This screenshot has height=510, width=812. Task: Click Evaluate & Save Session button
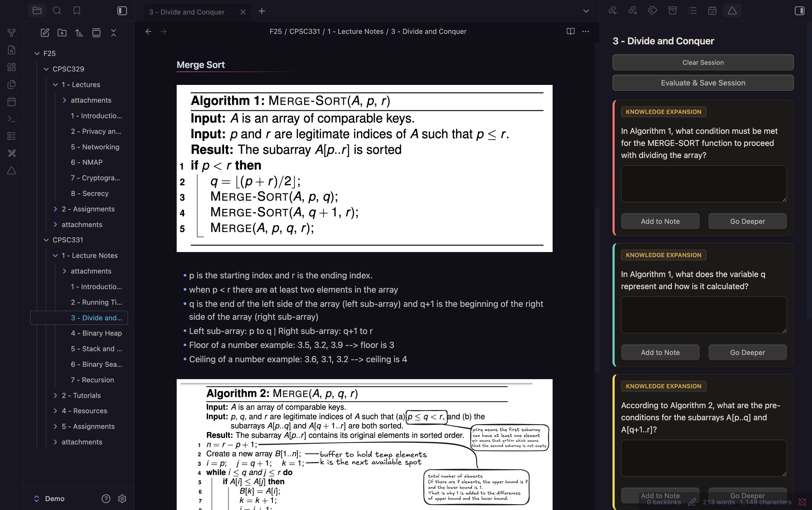(703, 83)
